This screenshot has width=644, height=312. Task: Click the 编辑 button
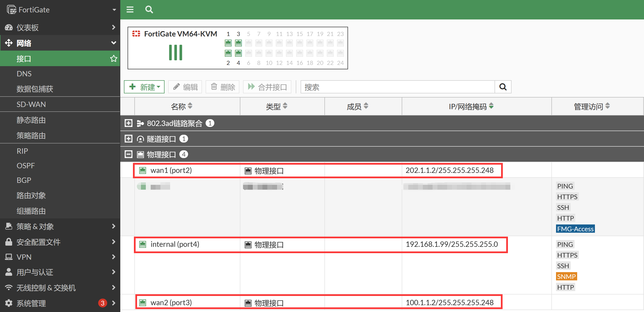[185, 87]
